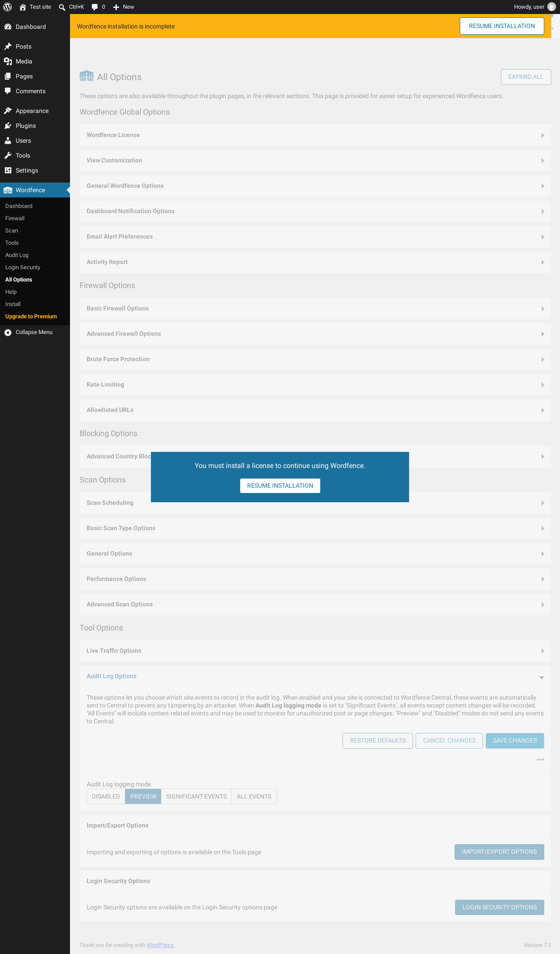Click the Tools wrench icon
The width and height of the screenshot is (560, 954).
(x=8, y=155)
